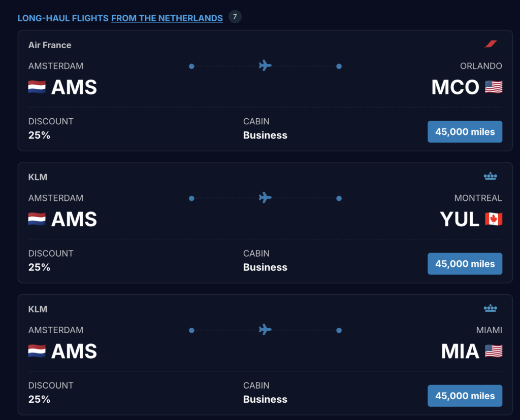The image size is (520, 420).
Task: Click the US flag beside MIA
Action: pos(494,351)
